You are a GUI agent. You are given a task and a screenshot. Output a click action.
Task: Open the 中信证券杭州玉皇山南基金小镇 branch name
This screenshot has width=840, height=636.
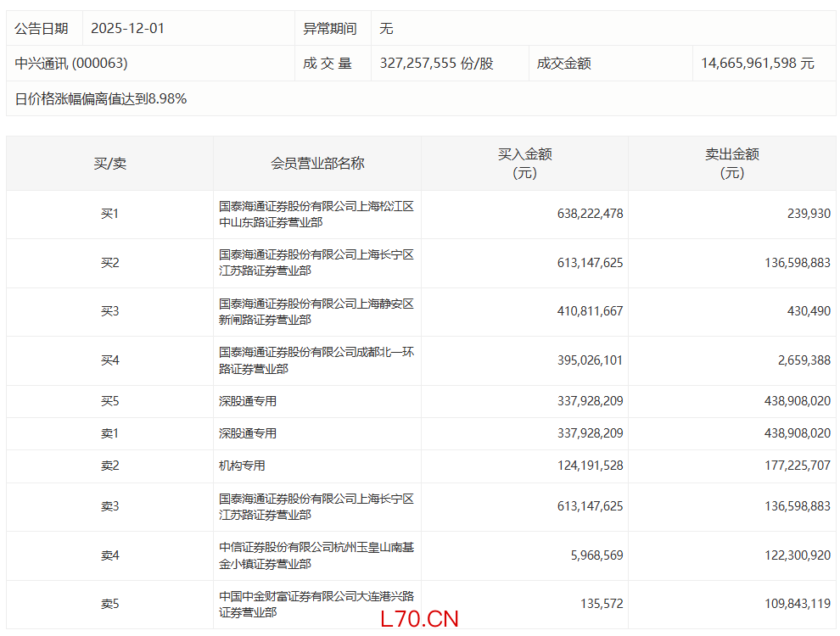coord(316,555)
